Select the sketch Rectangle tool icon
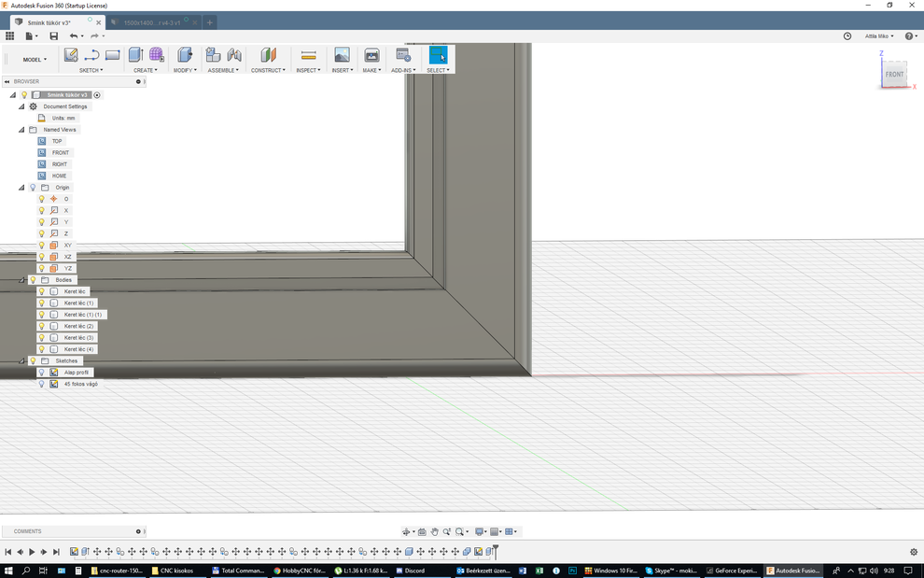 pos(113,55)
